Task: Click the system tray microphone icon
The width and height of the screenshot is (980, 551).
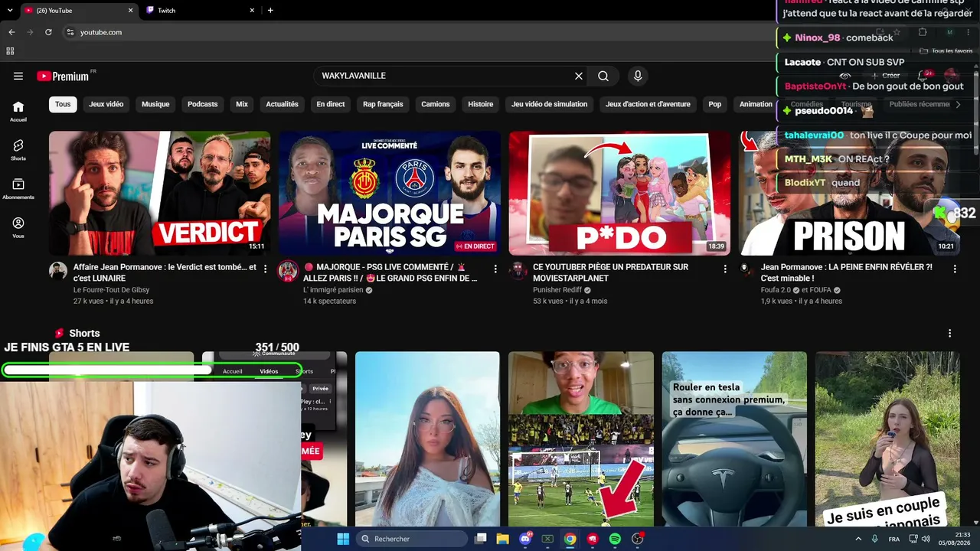Action: [875, 539]
